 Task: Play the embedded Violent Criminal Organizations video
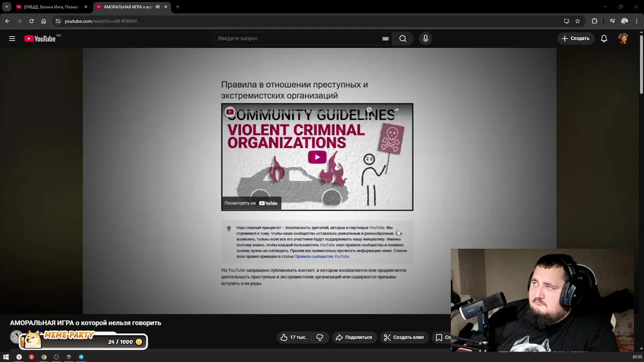coord(317,157)
